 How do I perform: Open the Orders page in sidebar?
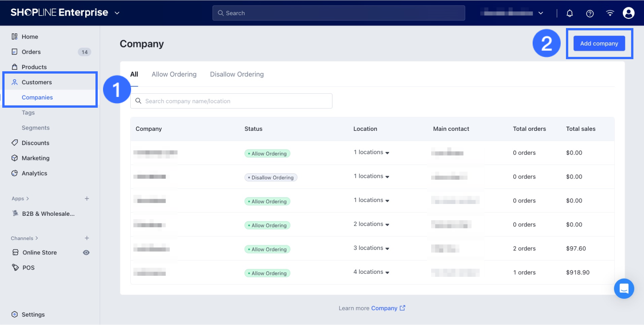coord(31,52)
